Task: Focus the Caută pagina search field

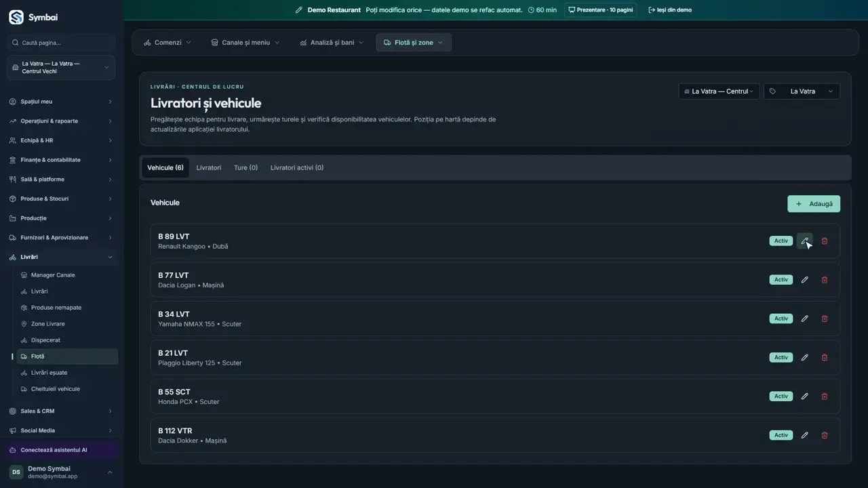Action: click(x=61, y=43)
